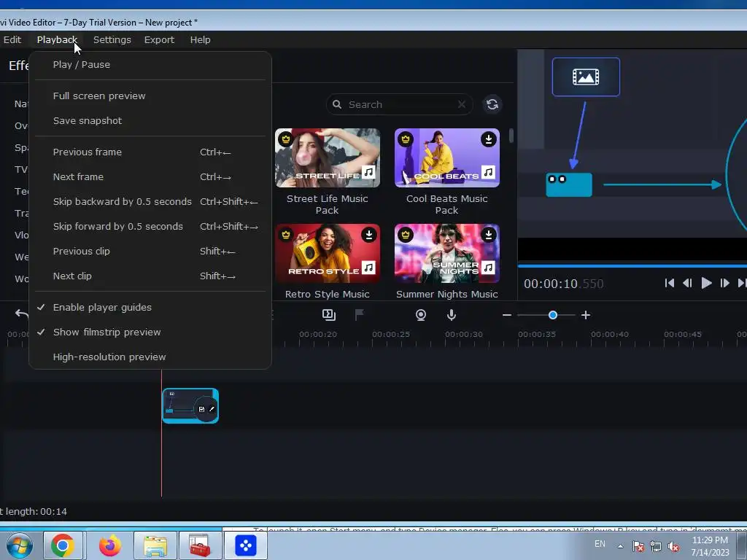
Task: Click the overlay picture-in-picture toolbar icon
Action: tap(329, 315)
